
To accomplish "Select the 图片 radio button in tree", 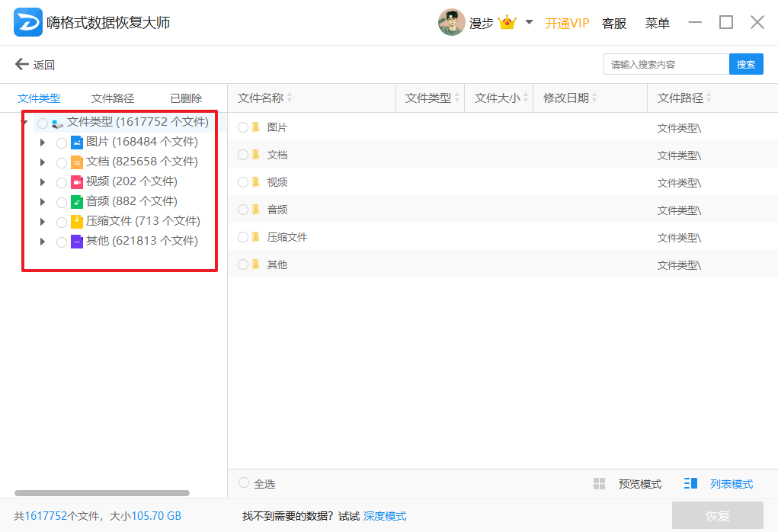I will tap(62, 143).
